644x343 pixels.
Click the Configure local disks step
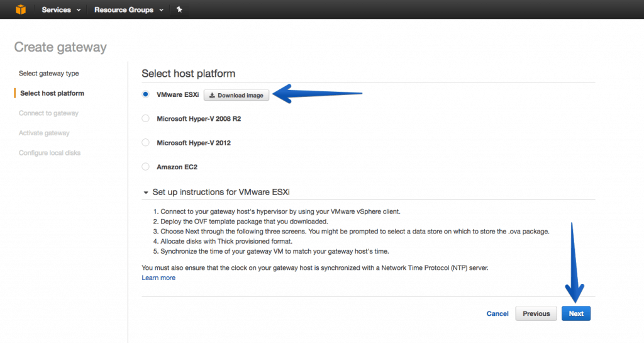50,153
